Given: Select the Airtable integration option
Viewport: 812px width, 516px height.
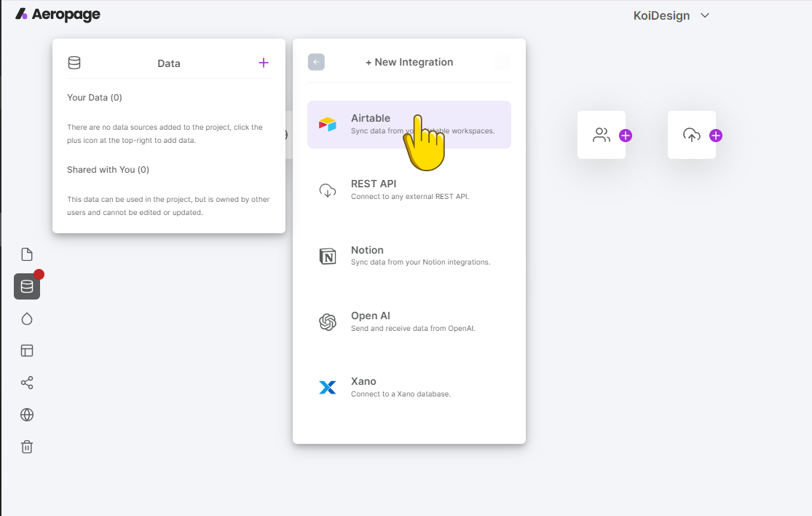Looking at the screenshot, I should 409,125.
